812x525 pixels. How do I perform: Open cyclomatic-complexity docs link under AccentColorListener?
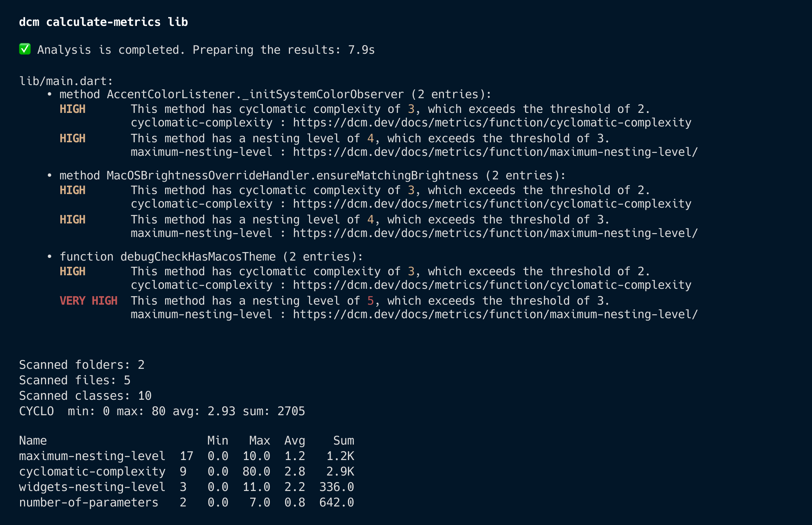pyautogui.click(x=492, y=123)
